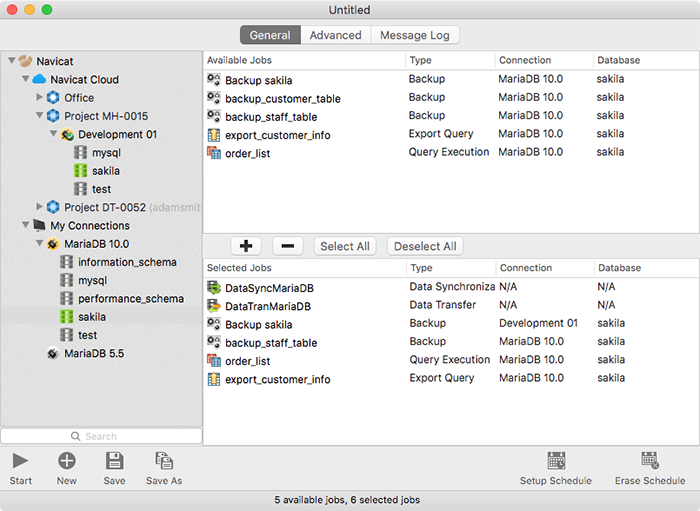Click the Navicat root icon in tree
The width and height of the screenshot is (700, 511).
tap(25, 61)
